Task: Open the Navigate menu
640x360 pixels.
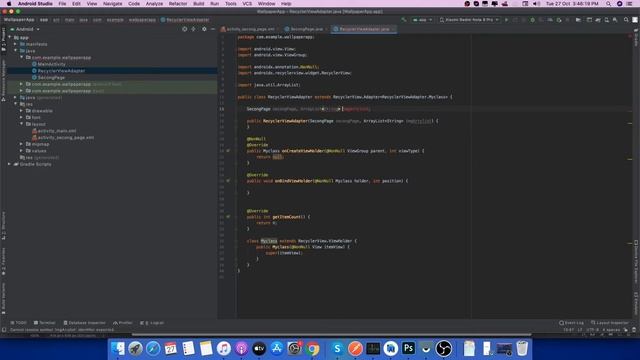Action: [x=112, y=4]
